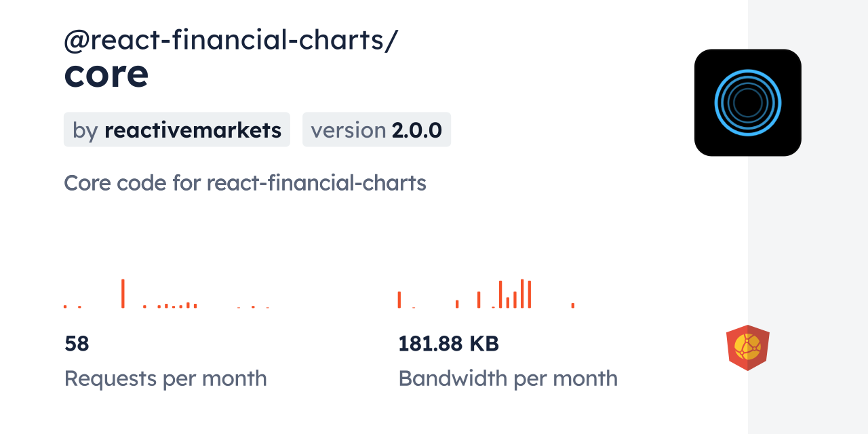Select the "@react-financial-charts/" scope title
Image resolution: width=868 pixels, height=434 pixels.
coord(231,41)
